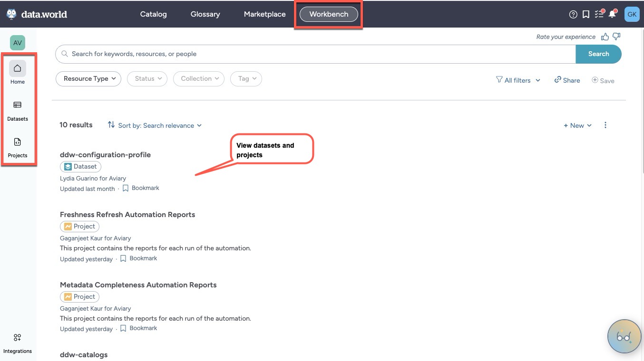Click the Save search button
Image resolution: width=644 pixels, height=361 pixels.
pos(603,80)
